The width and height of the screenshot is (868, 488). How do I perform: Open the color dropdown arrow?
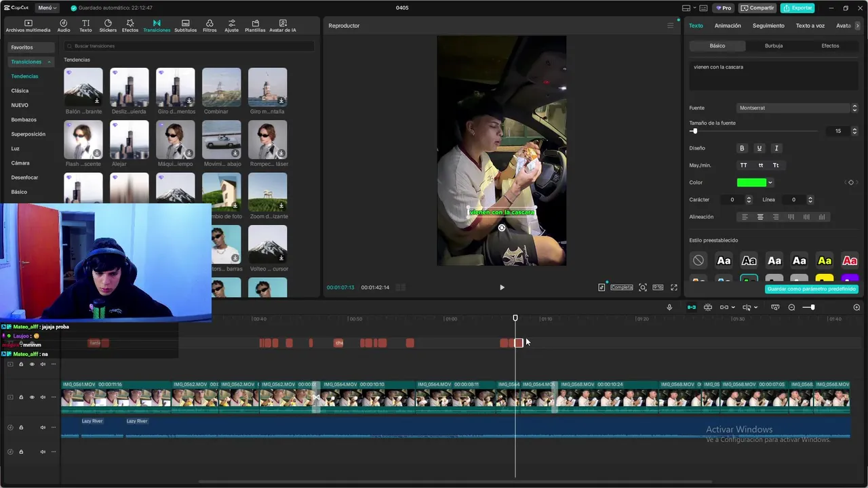tap(770, 182)
